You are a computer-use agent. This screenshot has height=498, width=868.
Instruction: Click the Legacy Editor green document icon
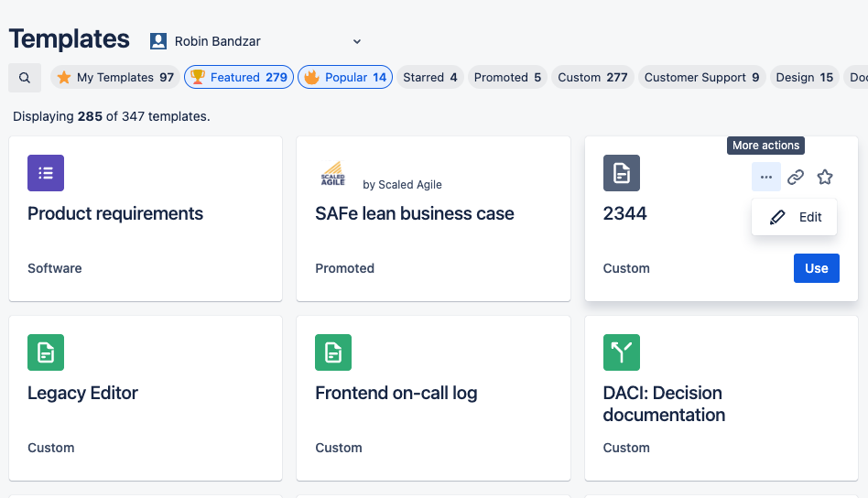tap(46, 352)
